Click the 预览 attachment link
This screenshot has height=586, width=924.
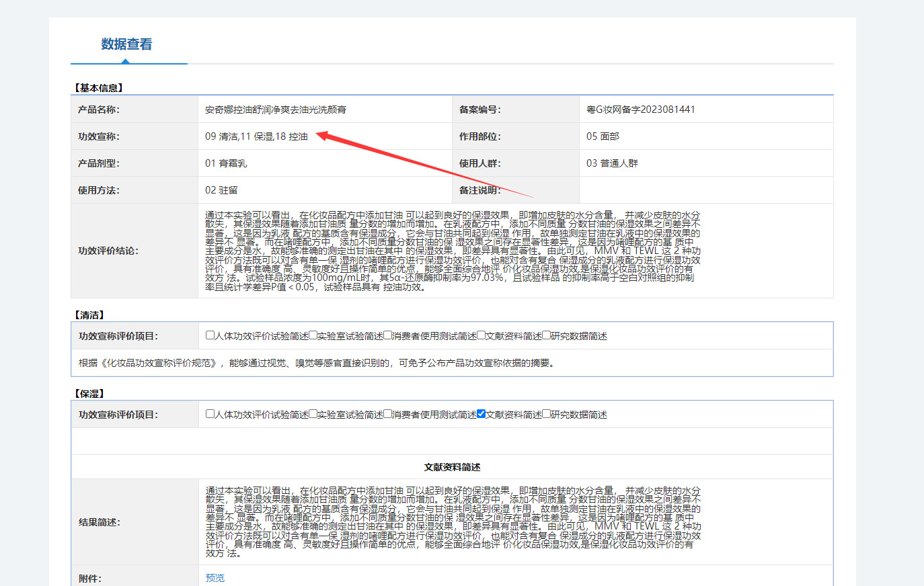click(215, 578)
